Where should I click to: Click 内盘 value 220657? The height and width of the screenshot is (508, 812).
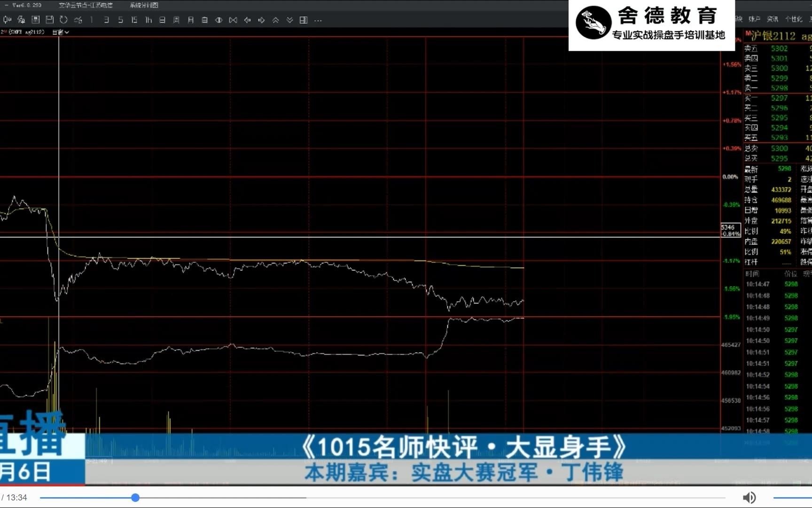[781, 241]
